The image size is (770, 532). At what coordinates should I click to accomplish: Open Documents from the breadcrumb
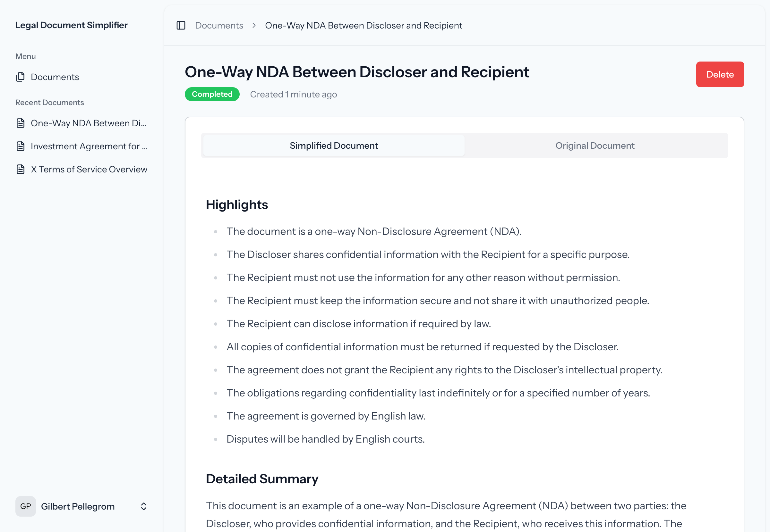[x=218, y=25]
